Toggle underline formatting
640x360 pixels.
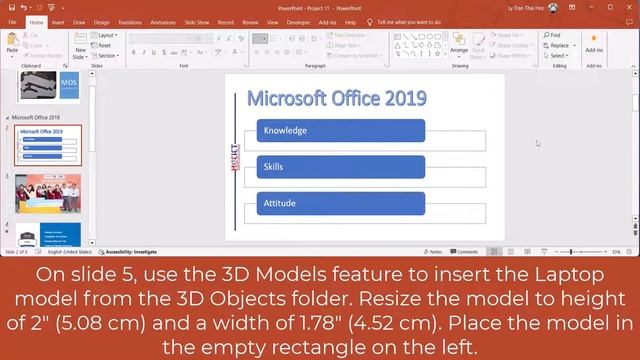click(154, 52)
